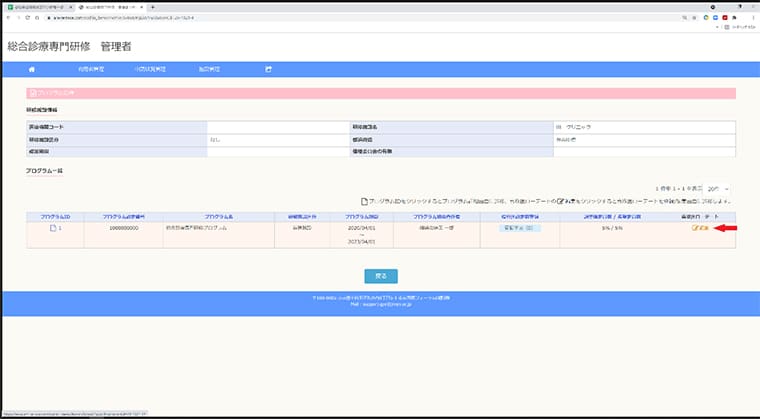This screenshot has width=760, height=419.
Task: Go back using the browser back arrow
Action: [8, 17]
